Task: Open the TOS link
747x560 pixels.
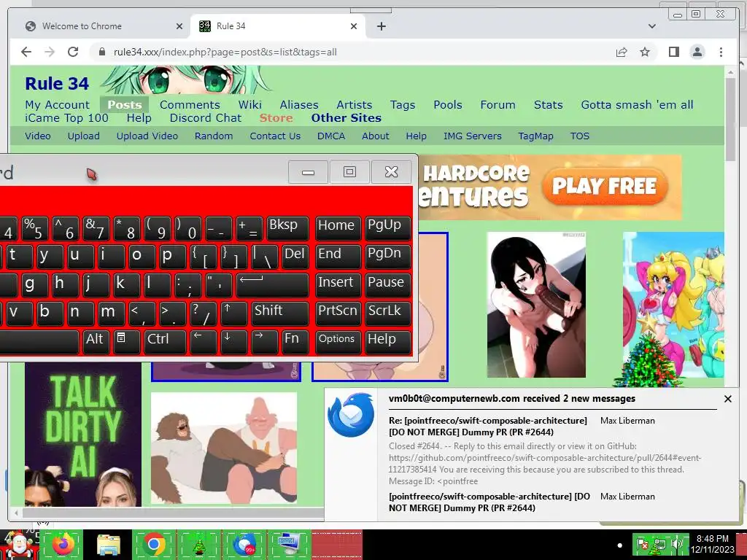Action: point(580,136)
